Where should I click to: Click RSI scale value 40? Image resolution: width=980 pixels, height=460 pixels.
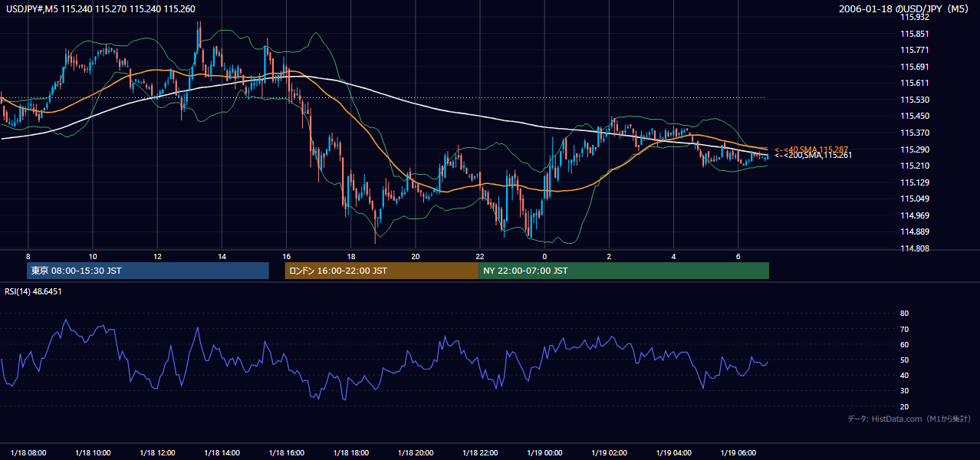tap(904, 376)
